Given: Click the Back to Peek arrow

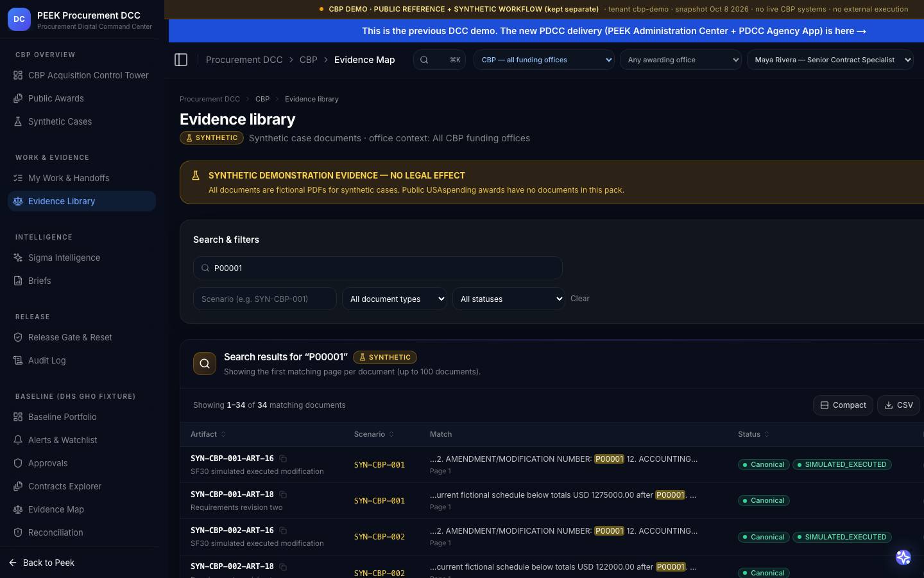Looking at the screenshot, I should (x=13, y=563).
